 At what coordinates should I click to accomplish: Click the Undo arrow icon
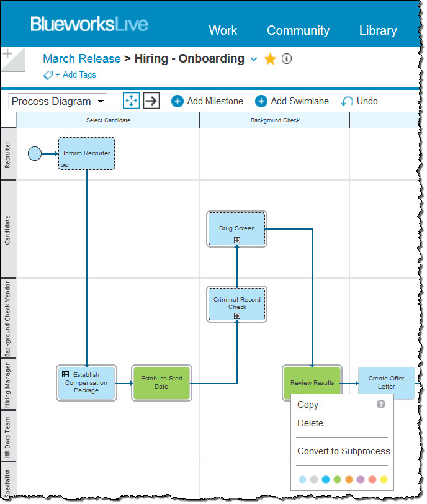(347, 102)
